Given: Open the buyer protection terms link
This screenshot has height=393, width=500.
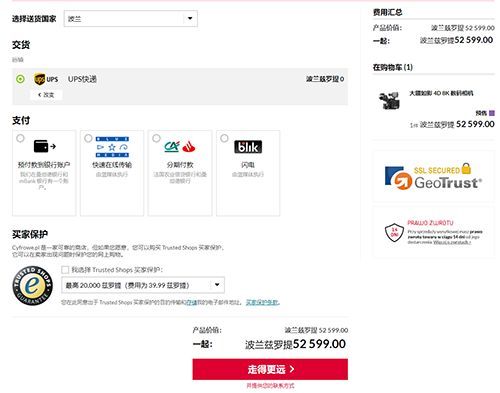Looking at the screenshot, I should tap(262, 302).
